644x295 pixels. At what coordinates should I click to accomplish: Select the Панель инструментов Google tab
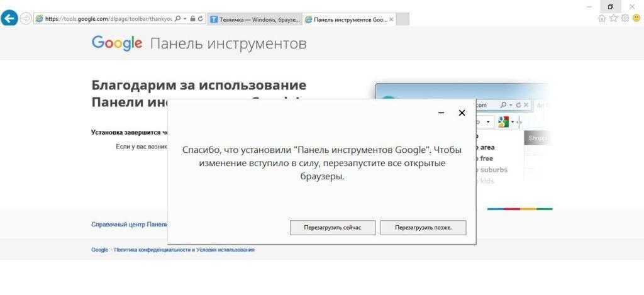(345, 19)
